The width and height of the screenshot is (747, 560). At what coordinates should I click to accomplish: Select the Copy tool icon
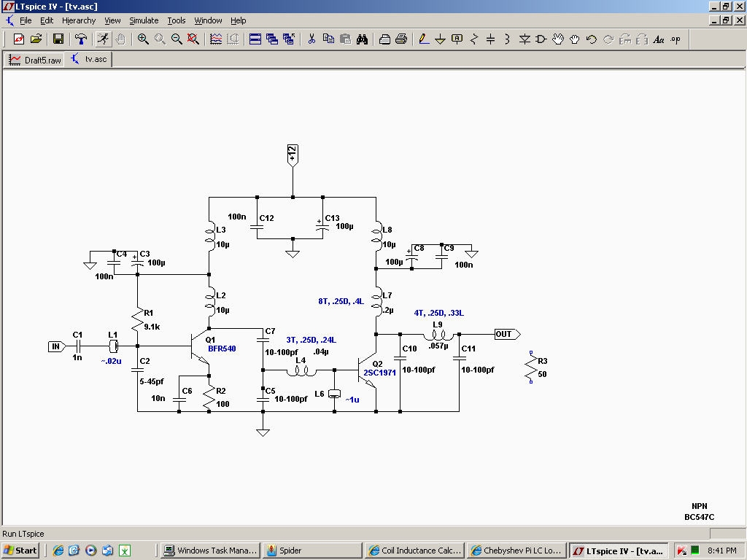click(x=328, y=39)
